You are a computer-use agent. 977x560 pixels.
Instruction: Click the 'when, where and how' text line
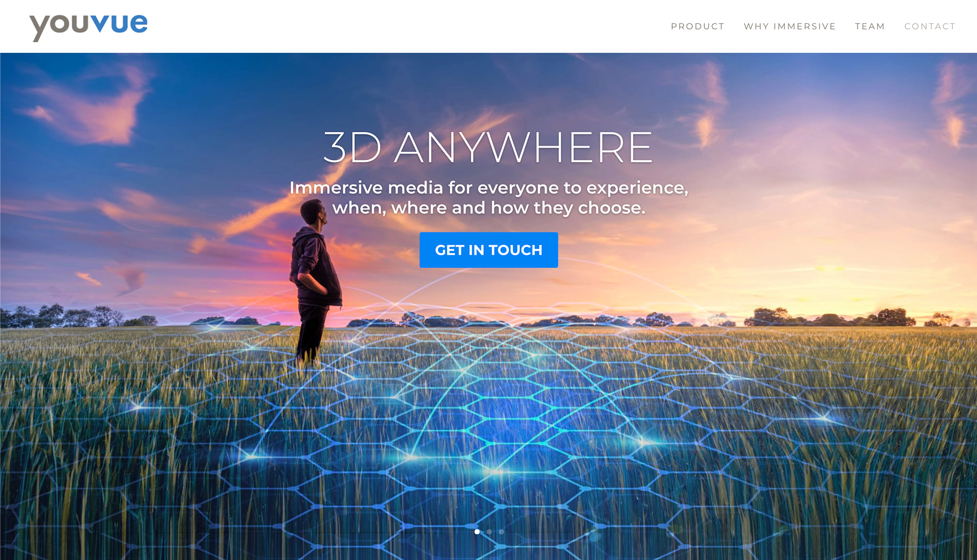(x=489, y=208)
